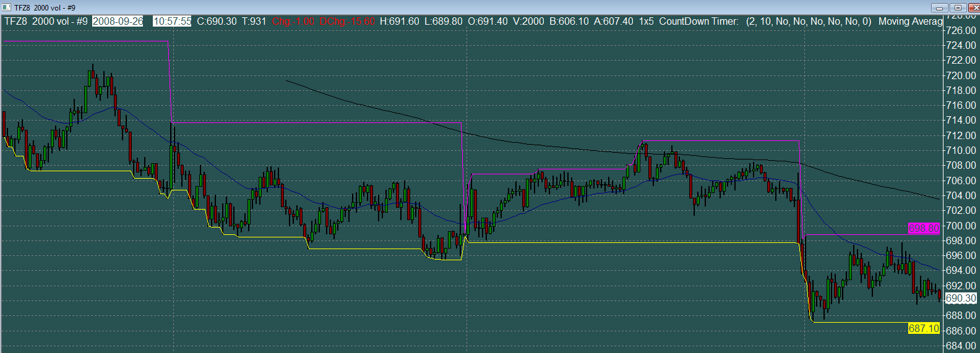Image resolution: width=980 pixels, height=353 pixels.
Task: Click the 720.00 price scale label
Action: coord(961,75)
